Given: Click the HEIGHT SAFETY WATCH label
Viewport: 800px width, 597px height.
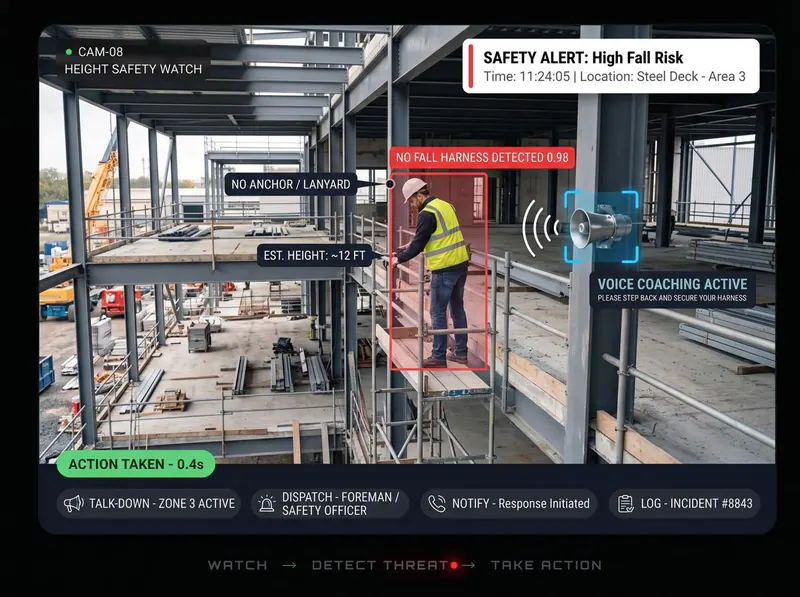Looking at the screenshot, I should [133, 69].
